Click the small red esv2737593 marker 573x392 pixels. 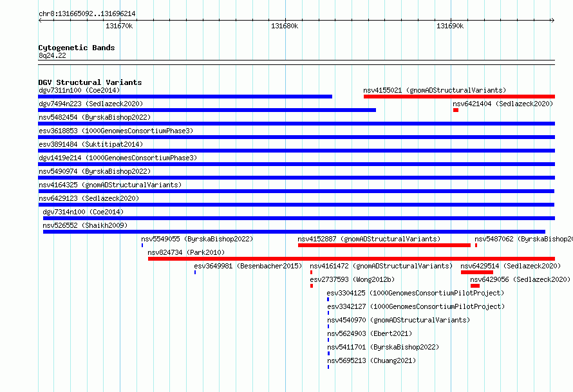(x=312, y=286)
